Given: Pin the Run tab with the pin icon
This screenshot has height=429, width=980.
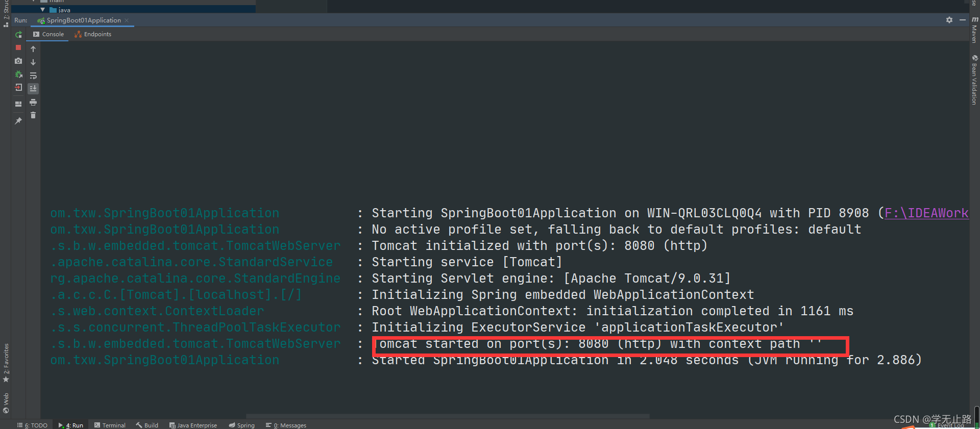Looking at the screenshot, I should [18, 120].
